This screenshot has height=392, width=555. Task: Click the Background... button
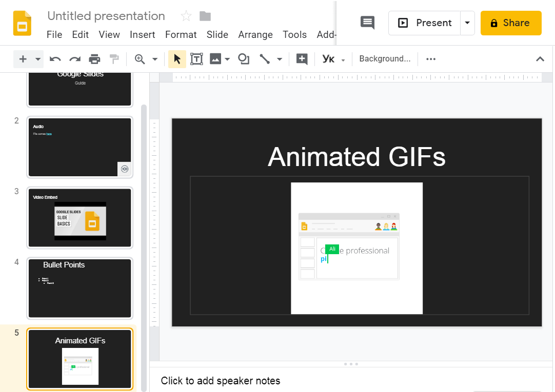pos(385,59)
